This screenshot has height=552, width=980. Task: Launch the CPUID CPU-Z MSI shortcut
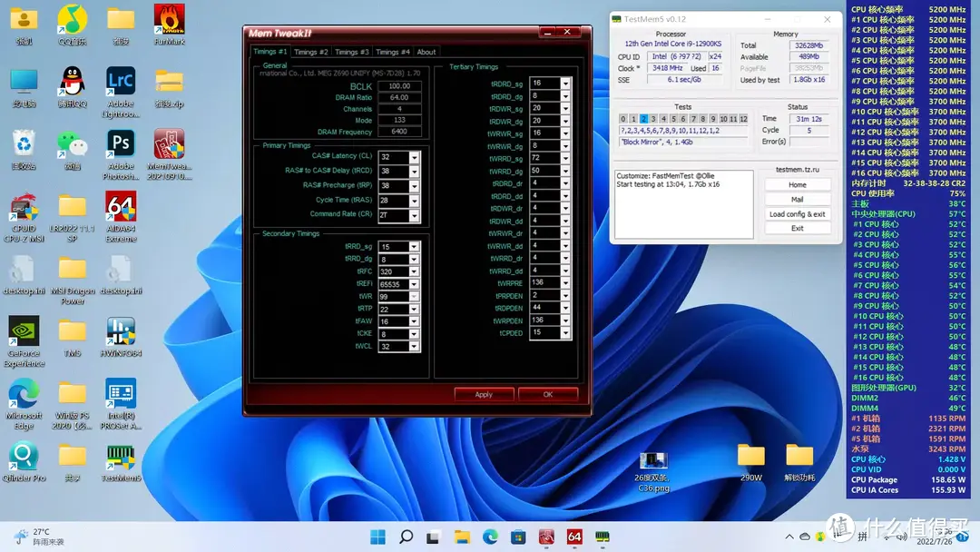click(x=24, y=217)
